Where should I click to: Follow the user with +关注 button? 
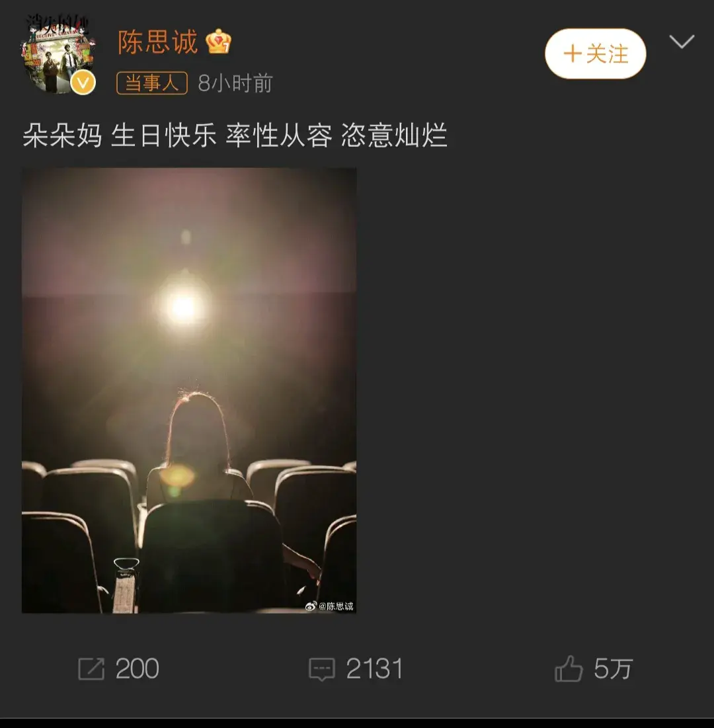click(595, 54)
